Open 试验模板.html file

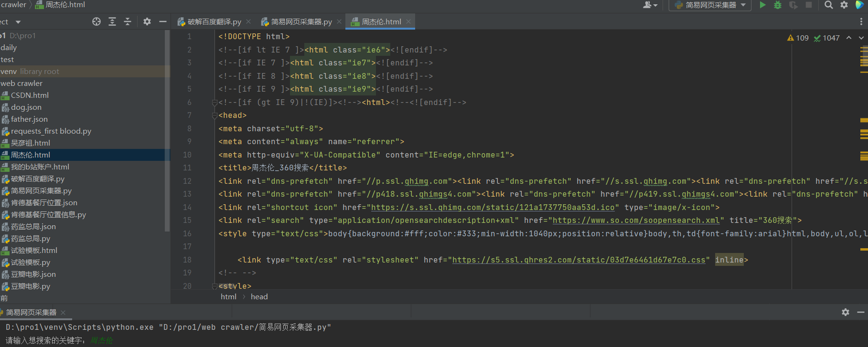click(x=34, y=251)
